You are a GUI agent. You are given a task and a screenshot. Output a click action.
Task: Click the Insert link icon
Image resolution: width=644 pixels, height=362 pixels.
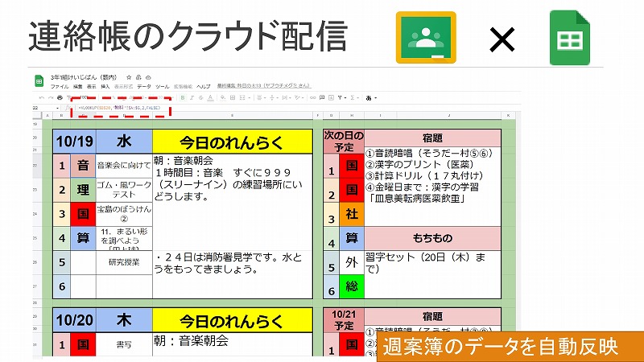tap(313, 97)
